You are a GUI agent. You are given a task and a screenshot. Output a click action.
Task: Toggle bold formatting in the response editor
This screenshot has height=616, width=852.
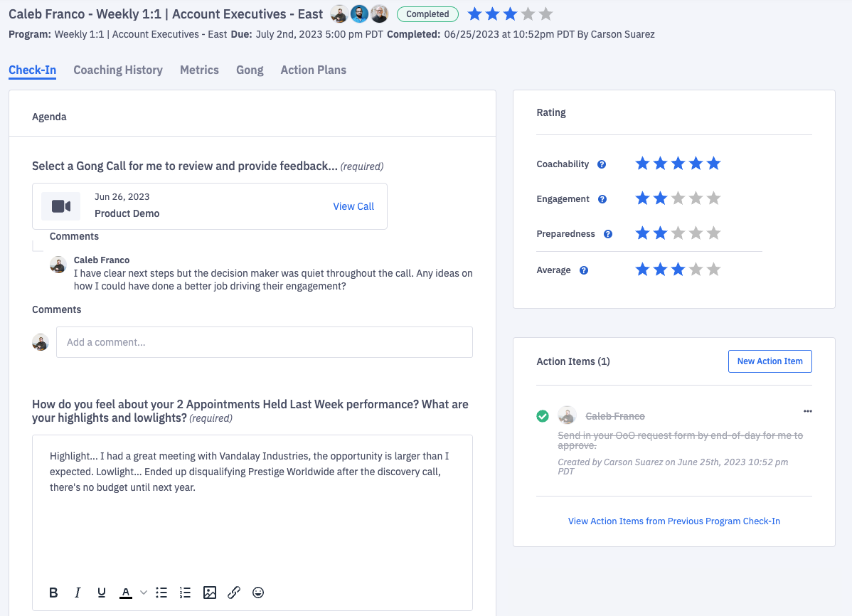tap(53, 592)
